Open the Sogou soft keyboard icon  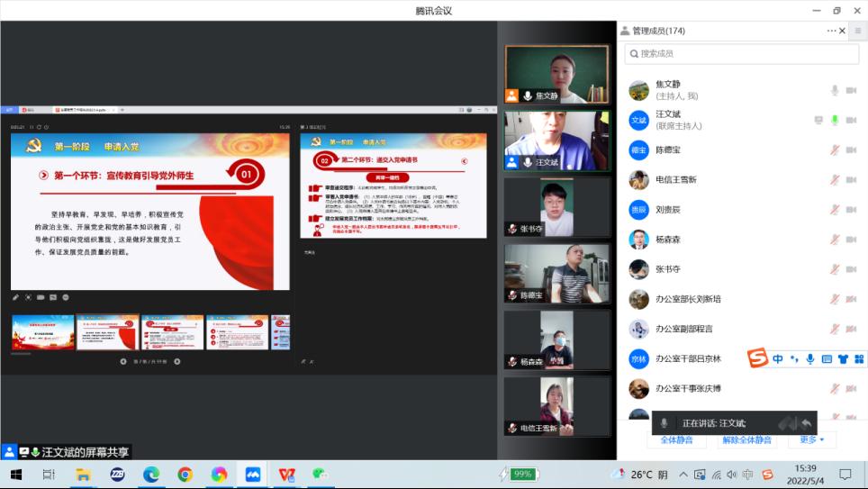[x=827, y=358]
